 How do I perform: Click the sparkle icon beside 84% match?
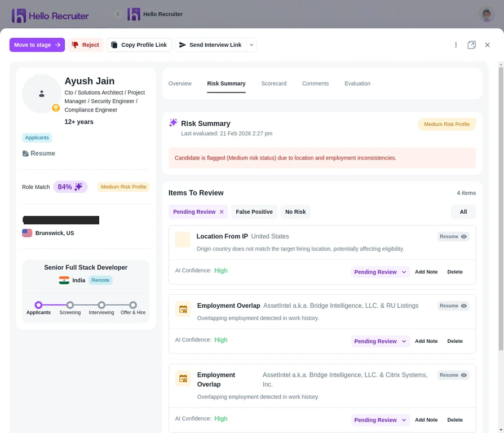tap(78, 187)
